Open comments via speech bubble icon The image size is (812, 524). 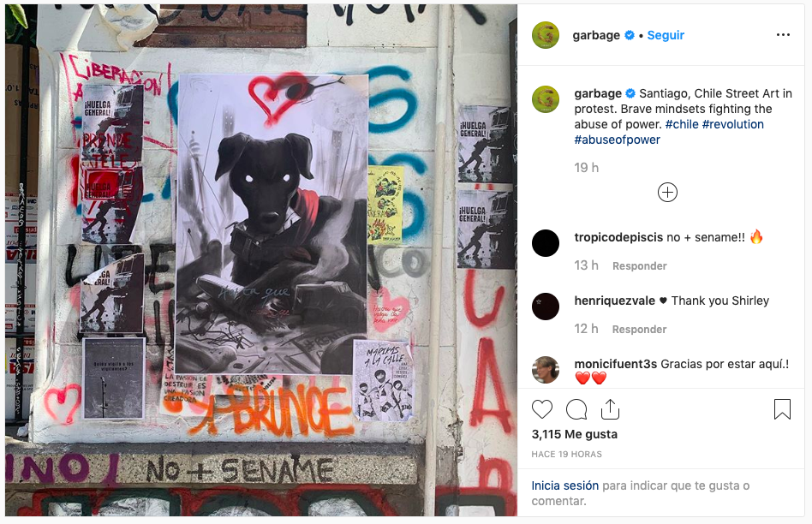coord(576,409)
